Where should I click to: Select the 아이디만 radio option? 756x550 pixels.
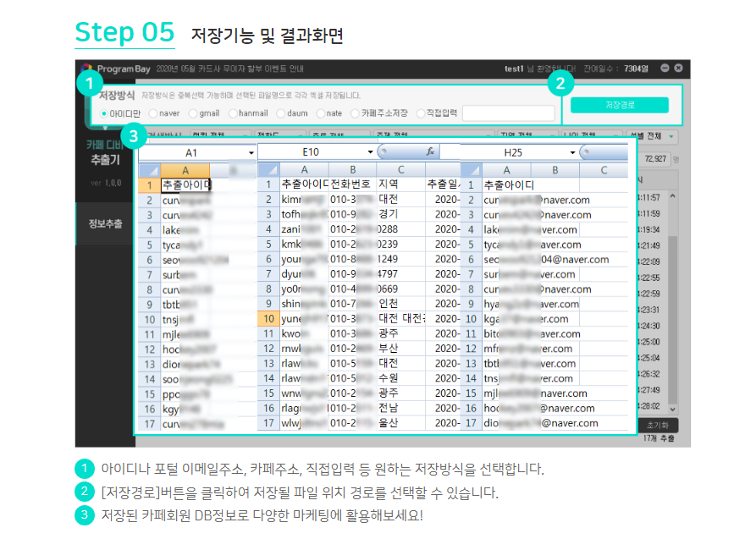point(104,113)
